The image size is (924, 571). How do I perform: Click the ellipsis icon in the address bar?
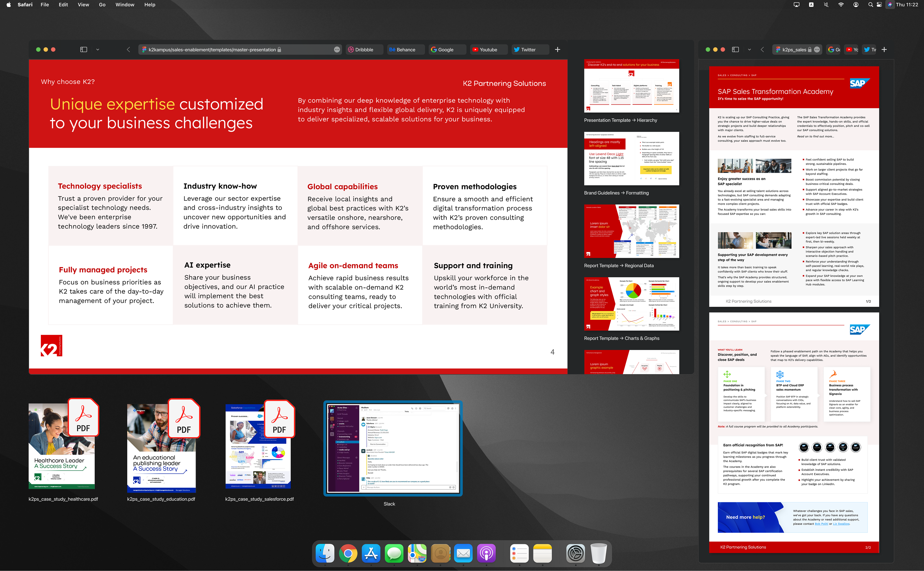(337, 50)
